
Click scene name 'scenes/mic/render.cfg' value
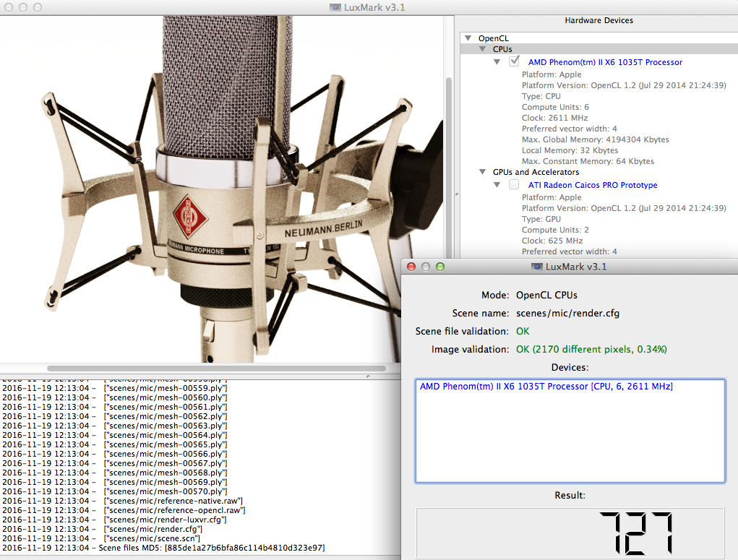tap(567, 314)
